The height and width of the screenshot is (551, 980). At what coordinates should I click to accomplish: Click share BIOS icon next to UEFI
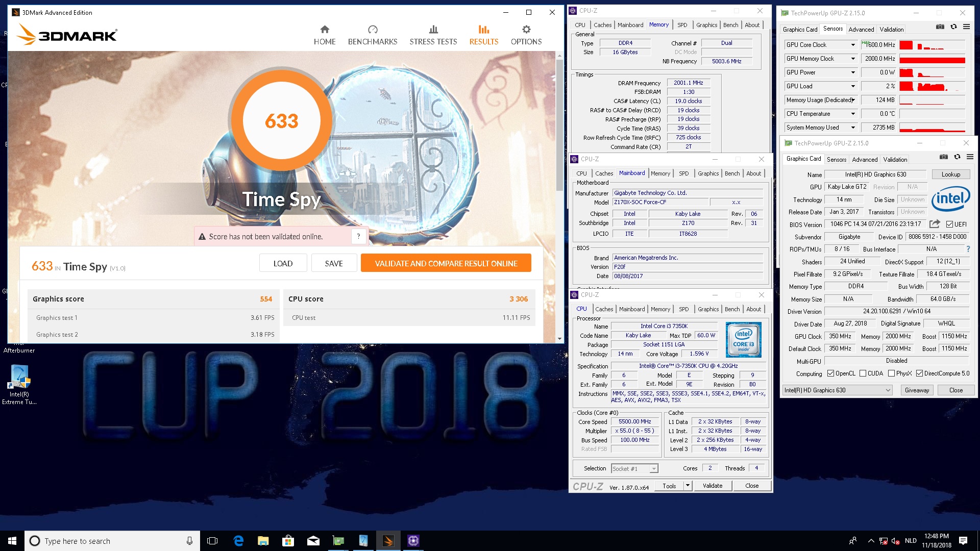click(935, 224)
